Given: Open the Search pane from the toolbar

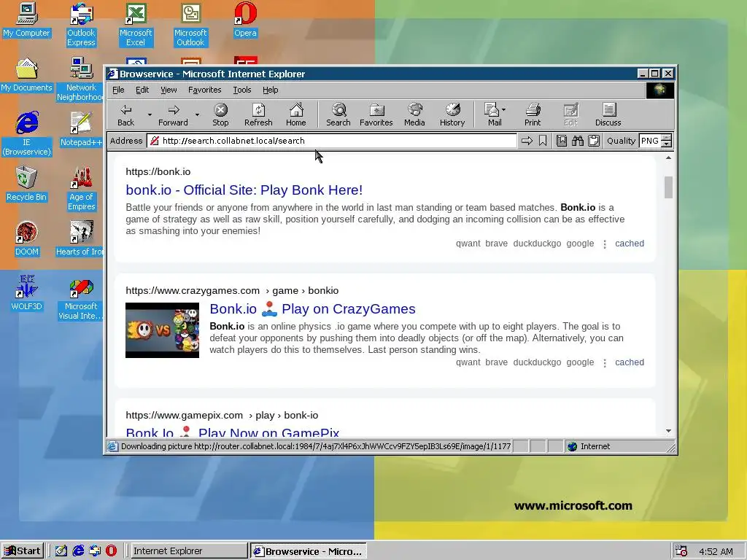Looking at the screenshot, I should (338, 115).
